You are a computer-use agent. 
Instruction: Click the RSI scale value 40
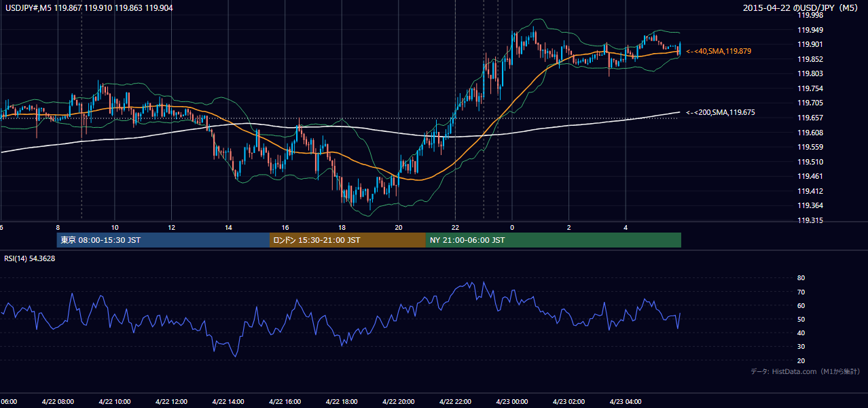[801, 333]
